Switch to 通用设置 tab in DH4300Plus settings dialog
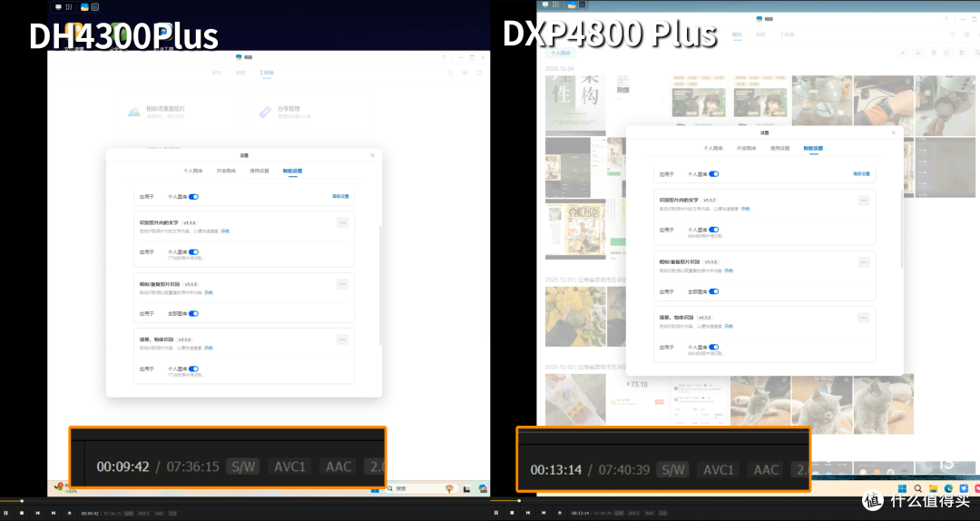This screenshot has width=980, height=521. click(x=260, y=171)
